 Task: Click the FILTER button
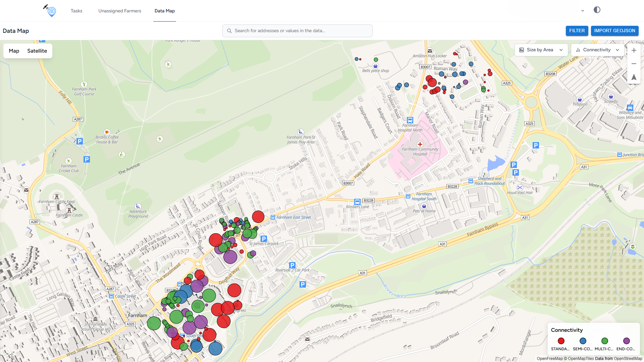(x=577, y=31)
